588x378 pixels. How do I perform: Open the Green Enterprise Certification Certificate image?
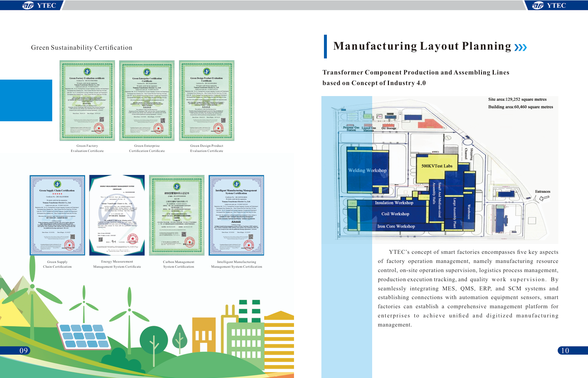click(147, 100)
